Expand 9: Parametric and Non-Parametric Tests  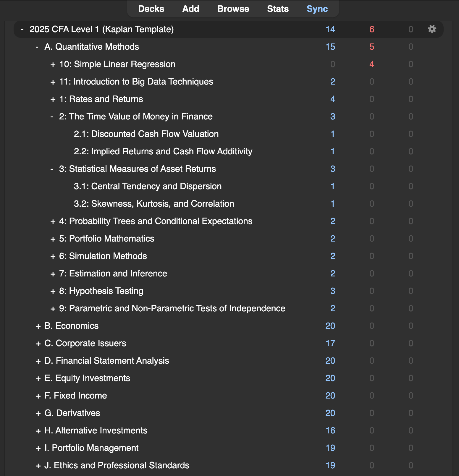tap(53, 309)
